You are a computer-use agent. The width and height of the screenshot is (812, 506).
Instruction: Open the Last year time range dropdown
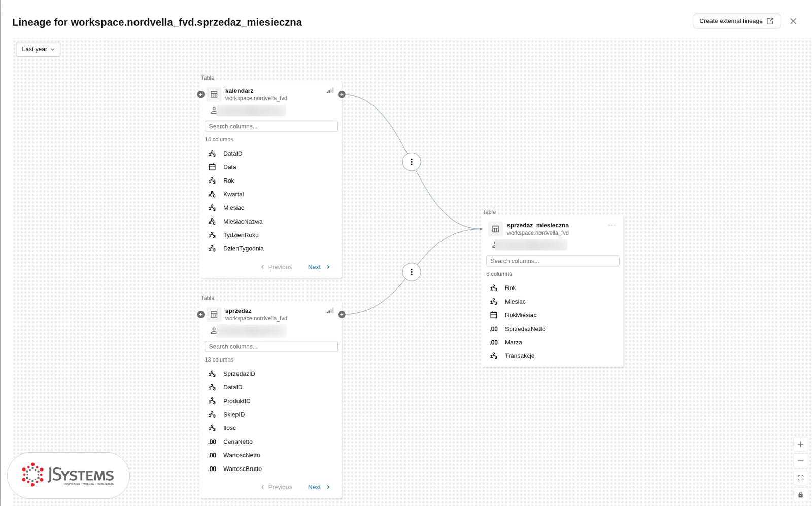click(x=38, y=49)
